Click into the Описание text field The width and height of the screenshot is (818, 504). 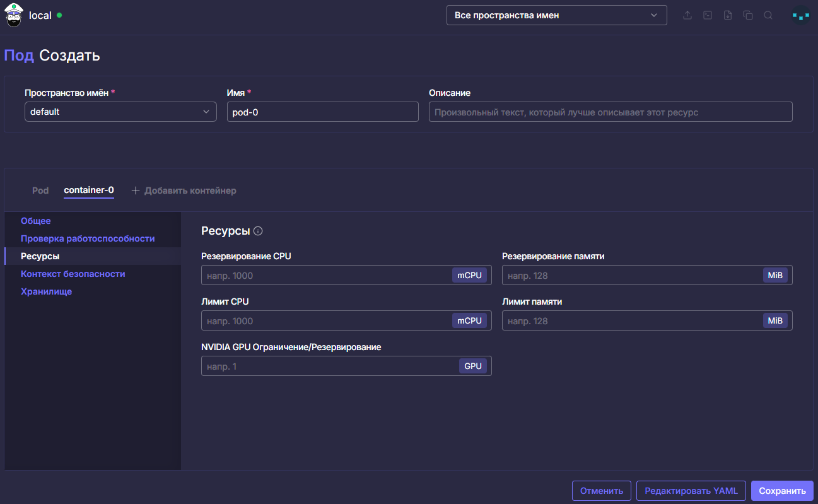click(611, 112)
